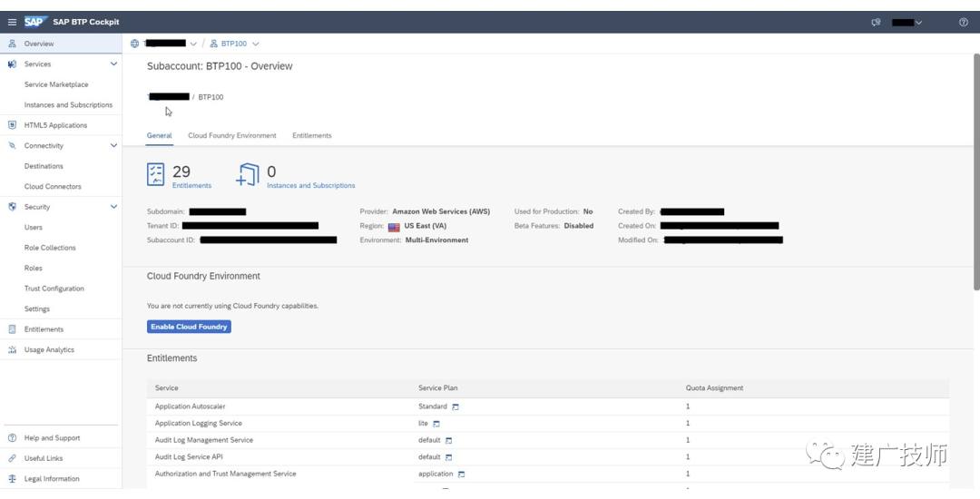Switch to the Entitlements tab
The image size is (980, 499).
tap(312, 135)
